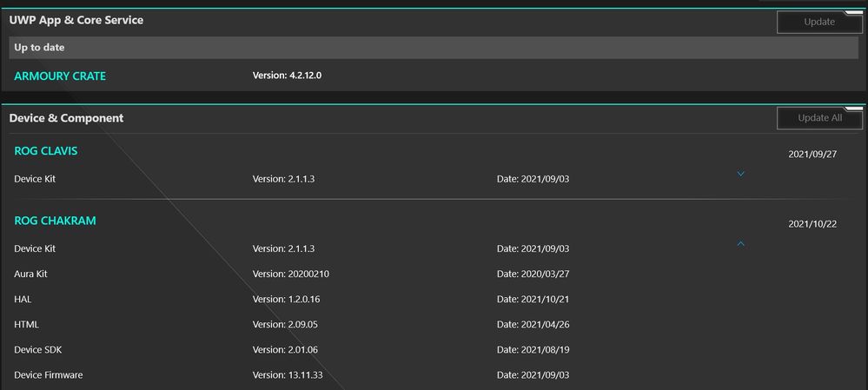The width and height of the screenshot is (868, 390).
Task: Select 'Version: 1.2.0.16' of HAL
Action: point(286,300)
